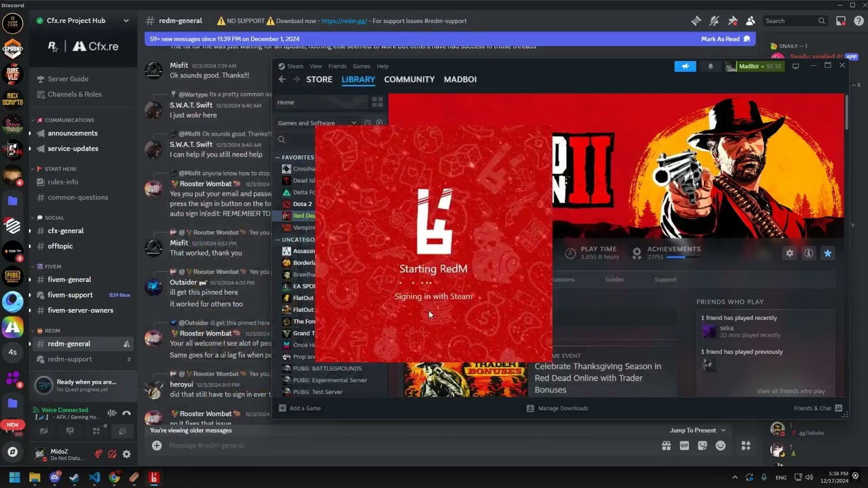Click Steam announcements megaphone button

[685, 66]
